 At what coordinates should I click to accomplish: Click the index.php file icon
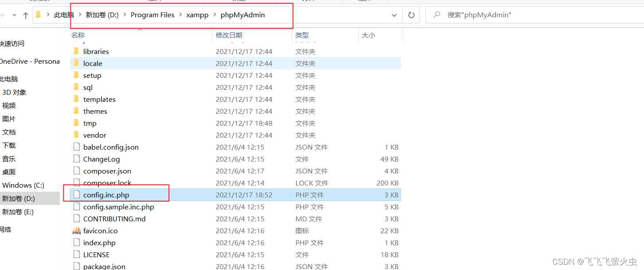point(76,243)
